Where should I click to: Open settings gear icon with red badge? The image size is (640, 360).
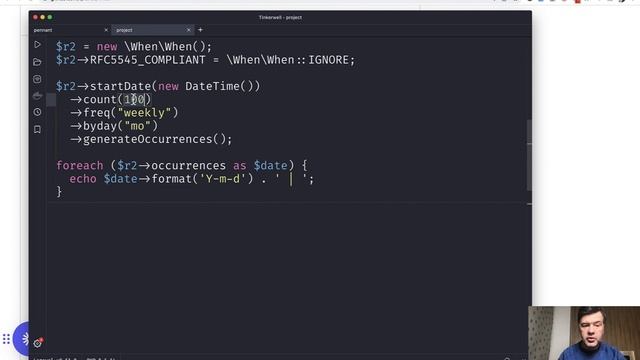[x=38, y=343]
